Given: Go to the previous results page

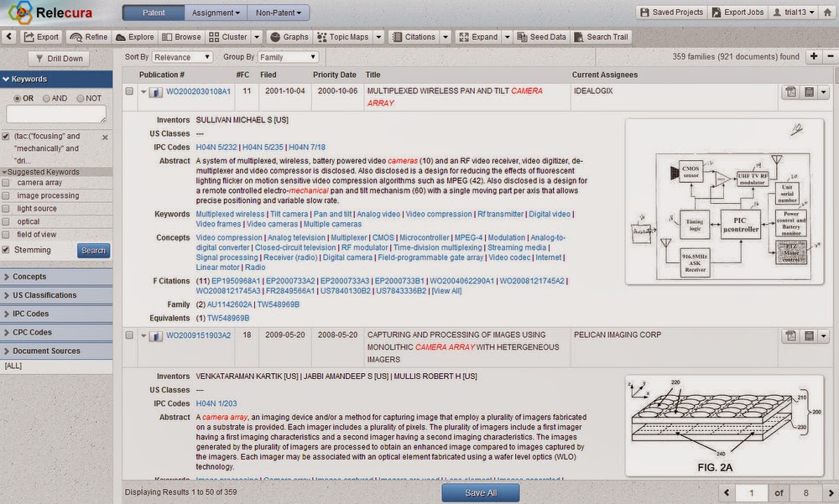Looking at the screenshot, I should [x=726, y=493].
